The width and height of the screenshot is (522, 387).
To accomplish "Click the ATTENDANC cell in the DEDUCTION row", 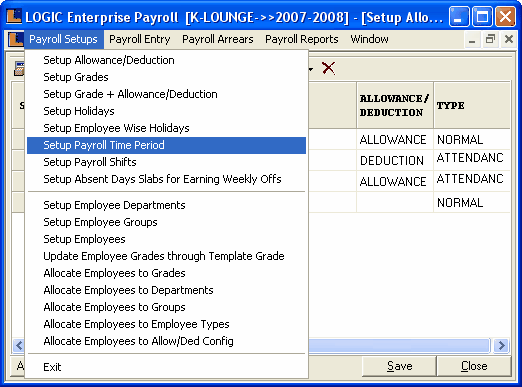I will (472, 160).
